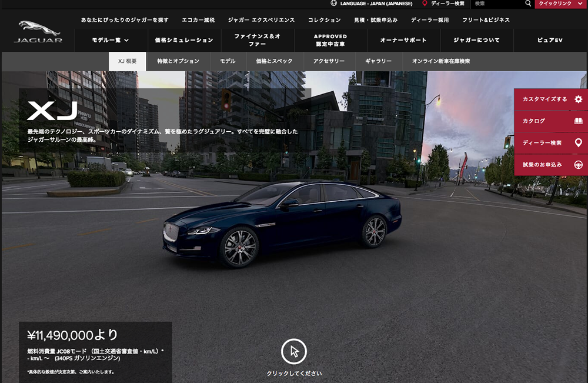Click the 検索 search input field

497,4
